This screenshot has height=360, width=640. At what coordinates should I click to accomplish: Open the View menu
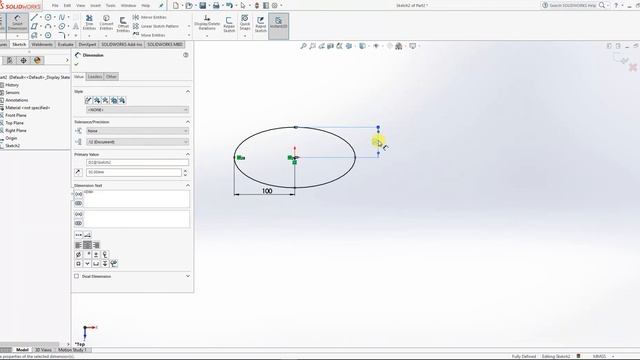point(81,6)
